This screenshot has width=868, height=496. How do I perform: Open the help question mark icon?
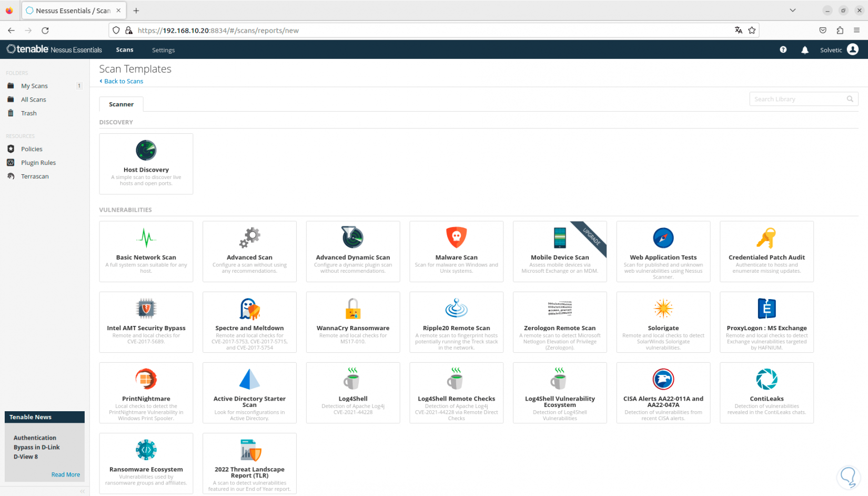(783, 49)
